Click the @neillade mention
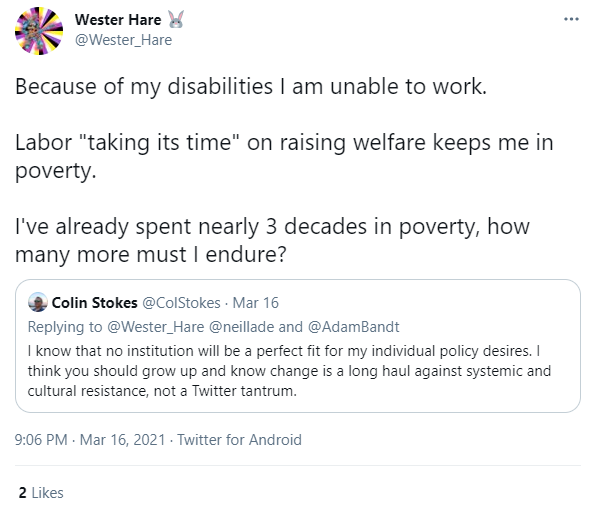Image resolution: width=596 pixels, height=513 pixels. pos(241,327)
